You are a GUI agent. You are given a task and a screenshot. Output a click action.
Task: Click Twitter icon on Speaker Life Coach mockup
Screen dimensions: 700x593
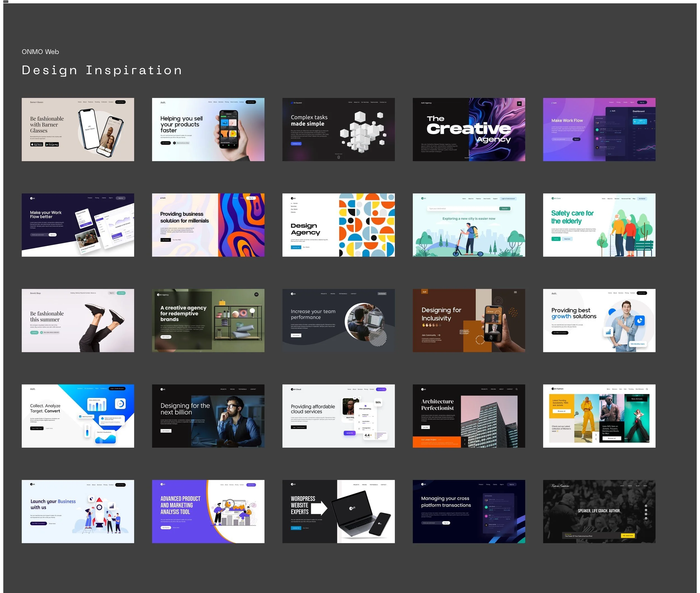[646, 506]
